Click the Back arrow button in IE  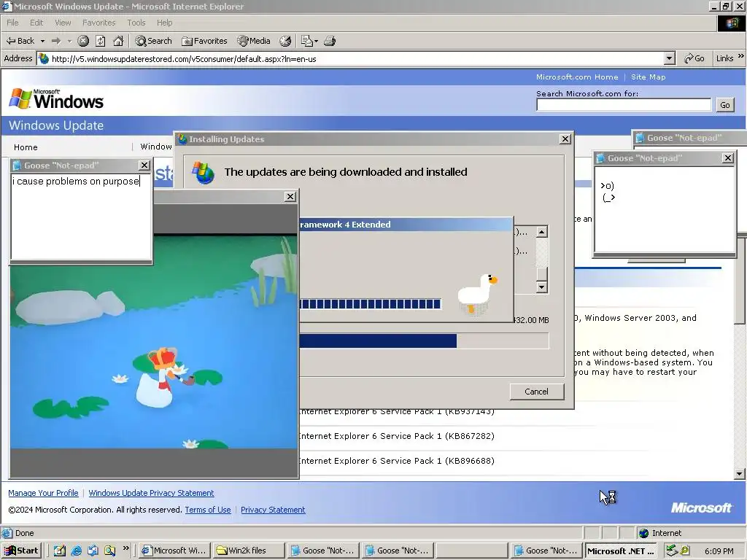(x=20, y=41)
